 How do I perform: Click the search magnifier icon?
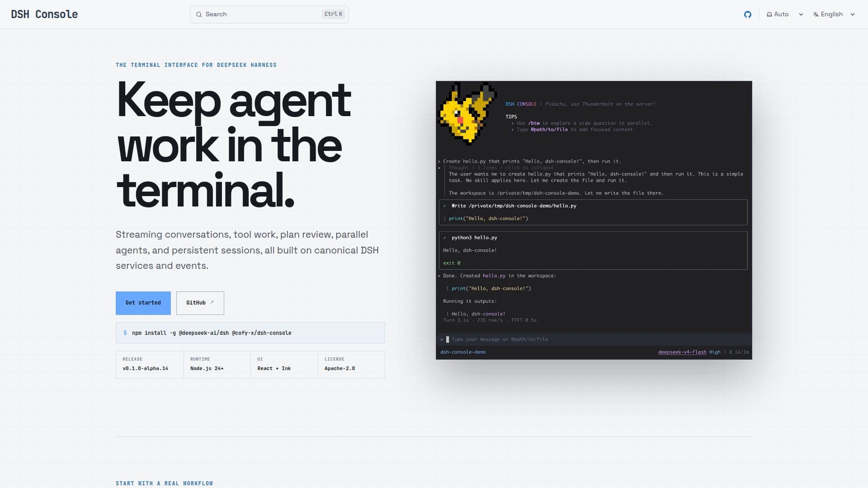pyautogui.click(x=198, y=14)
